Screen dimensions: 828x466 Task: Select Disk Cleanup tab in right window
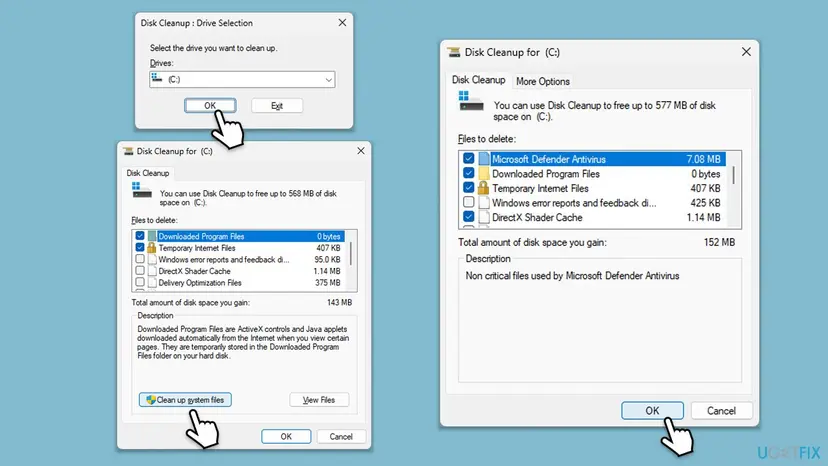(x=479, y=80)
